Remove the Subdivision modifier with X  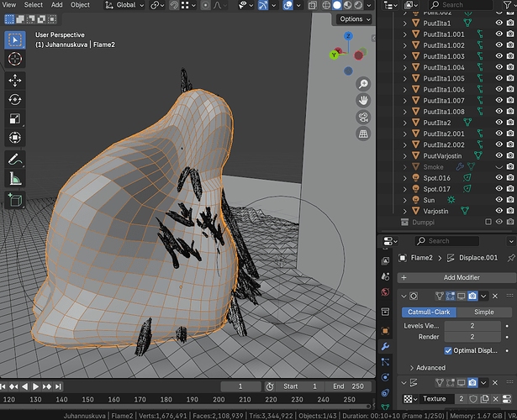click(x=495, y=296)
